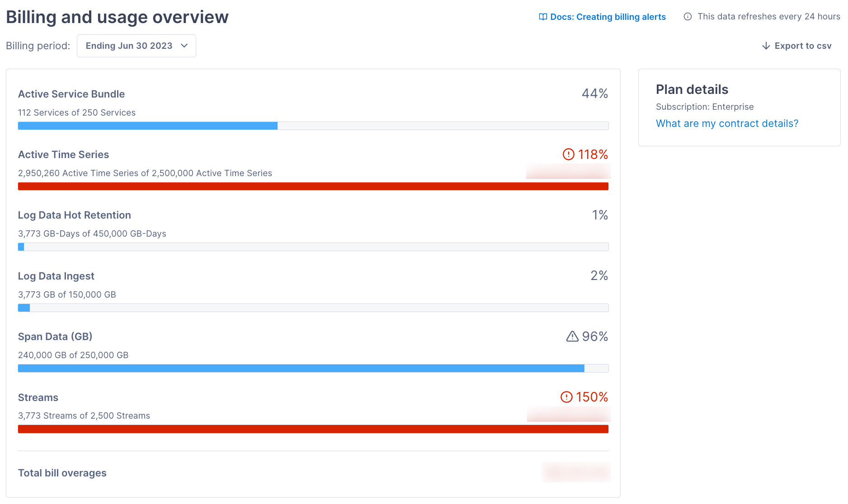Click the Streams section title
The height and width of the screenshot is (504, 848).
[x=38, y=397]
